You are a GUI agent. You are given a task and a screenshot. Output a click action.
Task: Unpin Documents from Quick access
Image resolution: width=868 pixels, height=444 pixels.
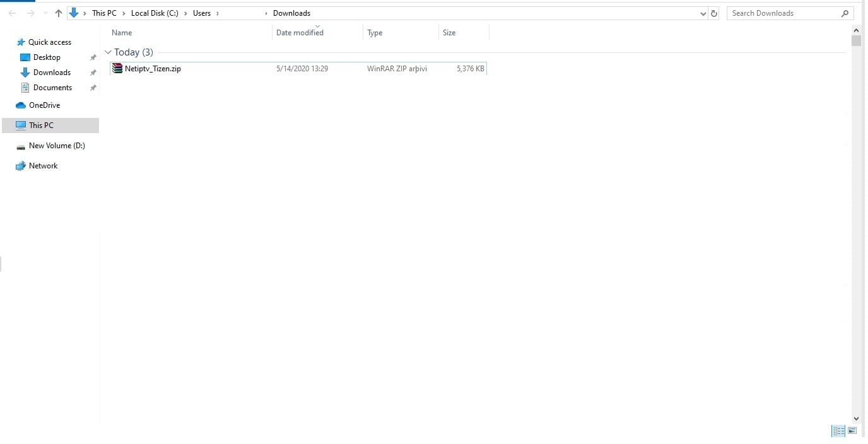pos(93,88)
